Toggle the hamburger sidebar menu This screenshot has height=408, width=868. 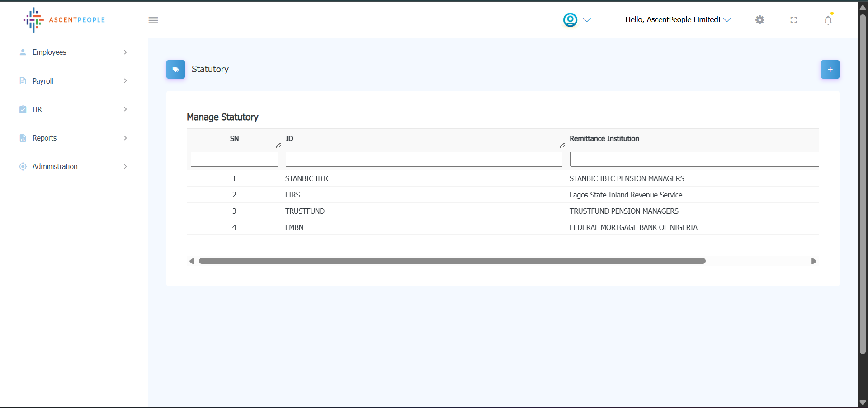153,20
